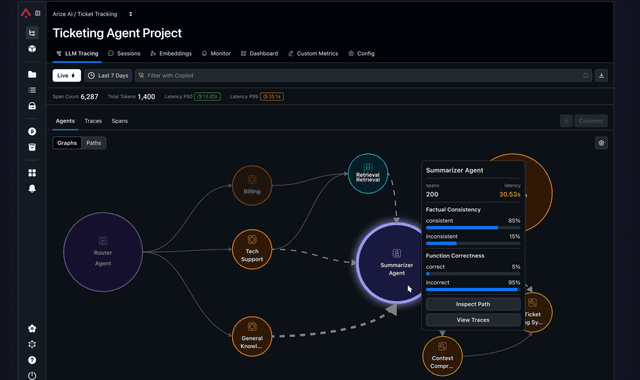Click the Copilot sparkle icon in filter

pyautogui.click(x=141, y=76)
